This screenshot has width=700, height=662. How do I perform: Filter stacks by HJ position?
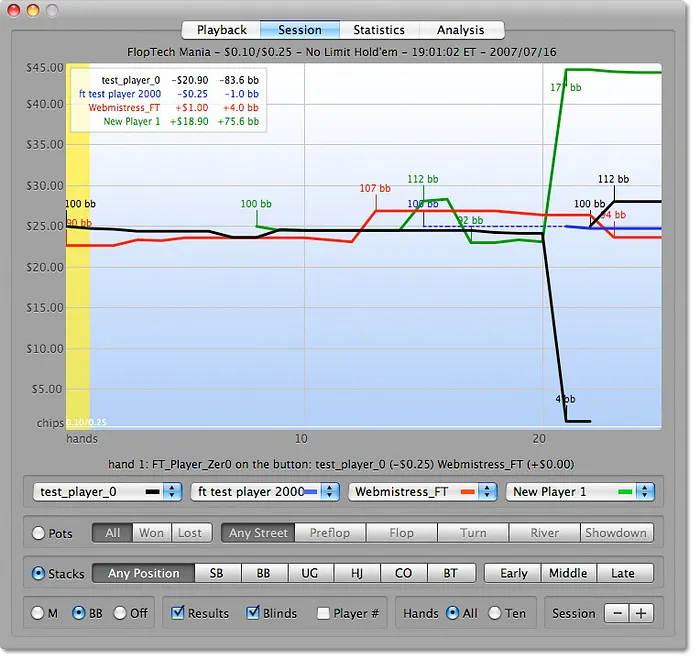pyautogui.click(x=357, y=573)
